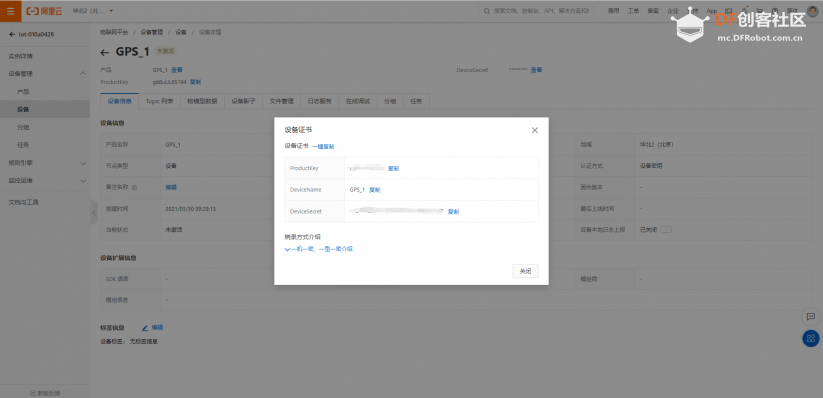Open the chat bubble feedback icon

[810, 316]
